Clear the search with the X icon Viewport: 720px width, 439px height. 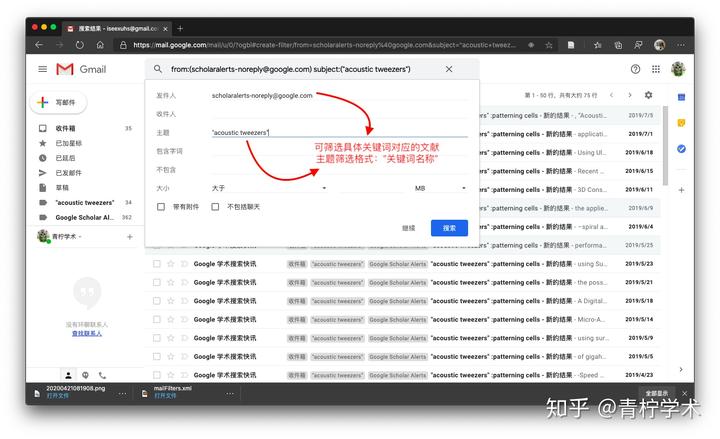click(448, 69)
